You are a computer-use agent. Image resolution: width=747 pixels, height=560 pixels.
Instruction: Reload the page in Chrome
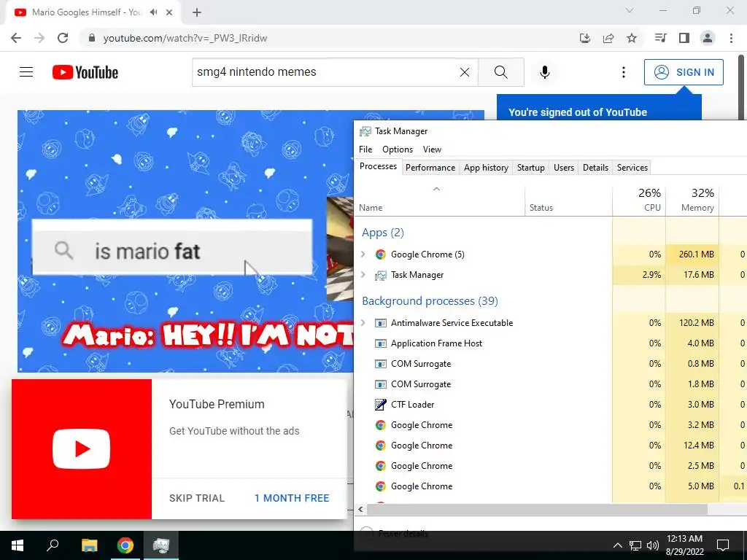[63, 38]
